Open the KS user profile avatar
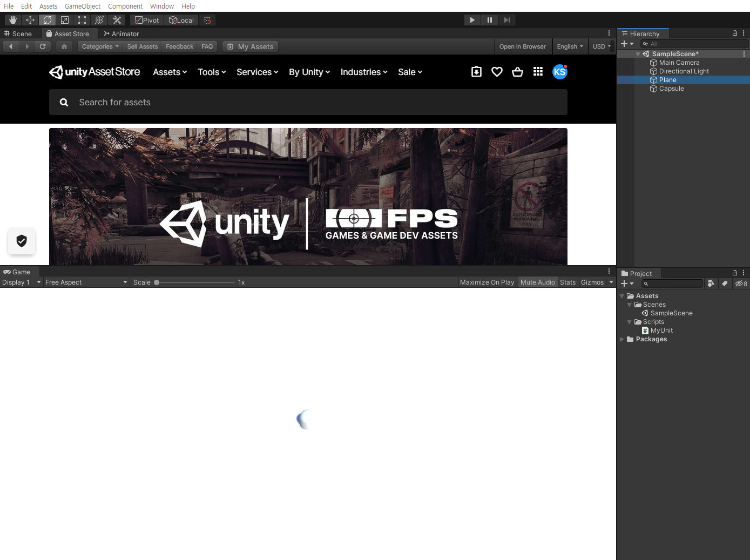Image resolution: width=750 pixels, height=560 pixels. pos(560,72)
